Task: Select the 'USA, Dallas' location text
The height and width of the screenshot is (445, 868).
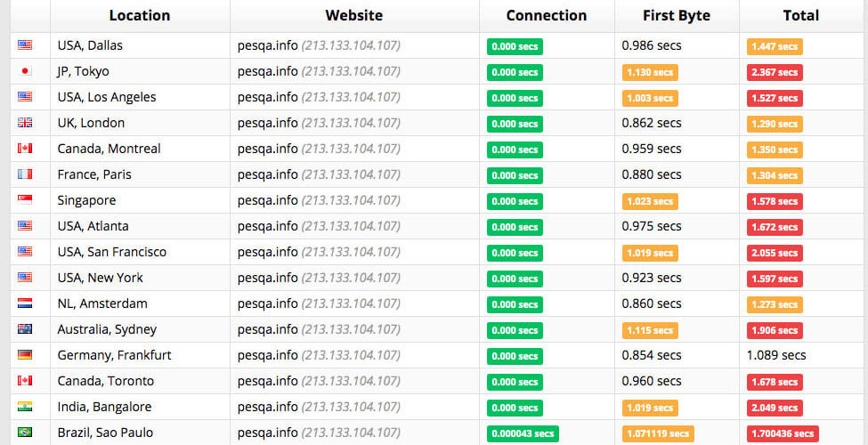Action: pos(90,45)
